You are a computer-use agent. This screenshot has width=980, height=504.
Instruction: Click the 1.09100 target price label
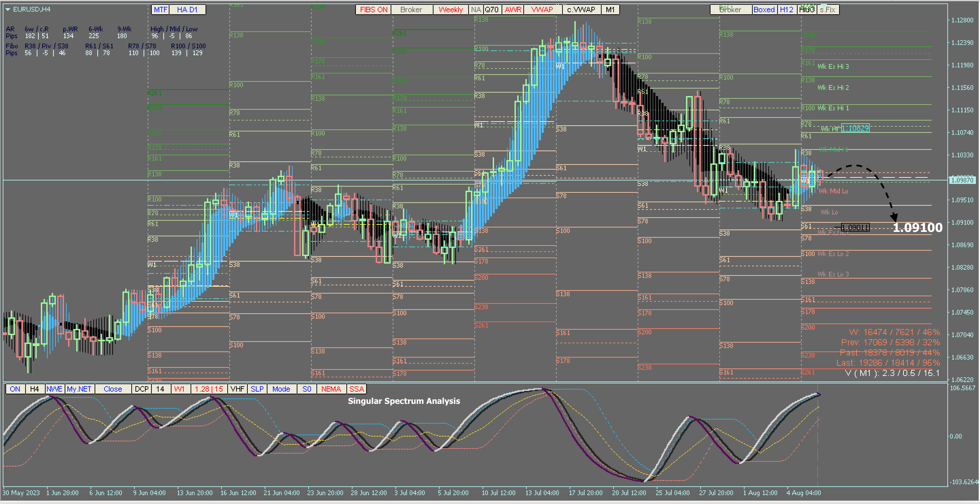pos(917,227)
